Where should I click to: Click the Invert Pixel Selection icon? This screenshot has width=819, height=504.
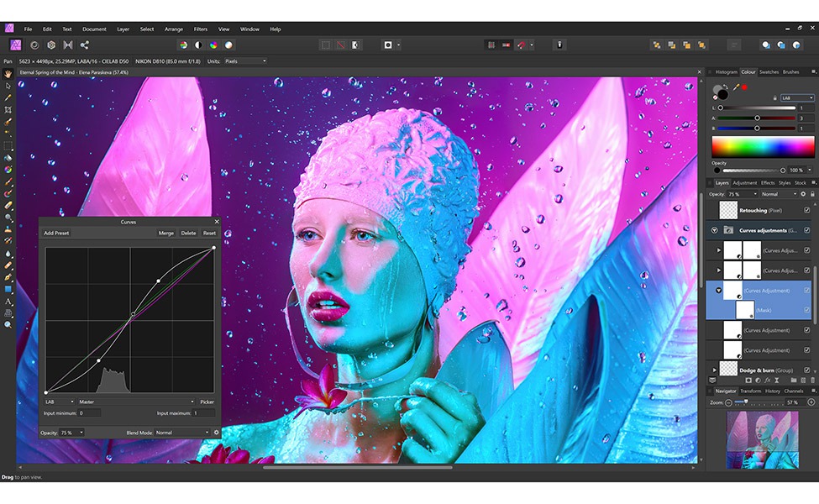pyautogui.click(x=355, y=45)
